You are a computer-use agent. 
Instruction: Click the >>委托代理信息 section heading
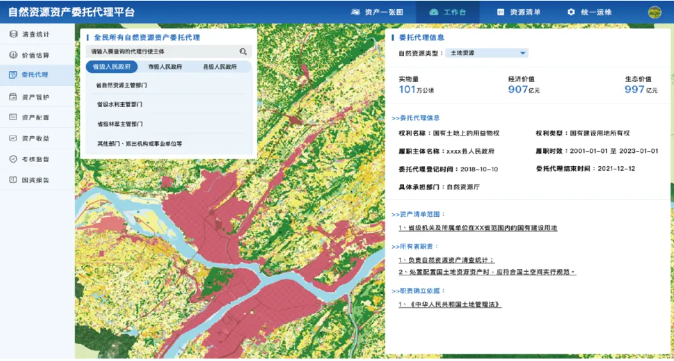pos(415,118)
